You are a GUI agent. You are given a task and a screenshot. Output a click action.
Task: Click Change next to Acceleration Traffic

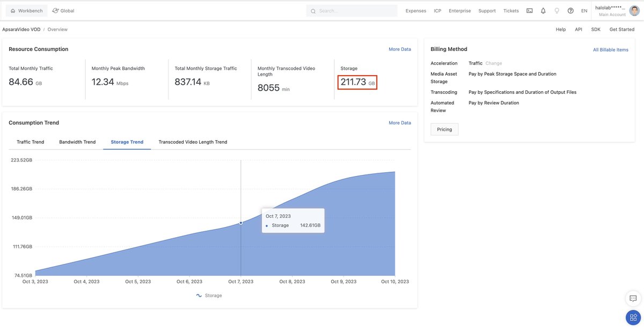pyautogui.click(x=494, y=63)
